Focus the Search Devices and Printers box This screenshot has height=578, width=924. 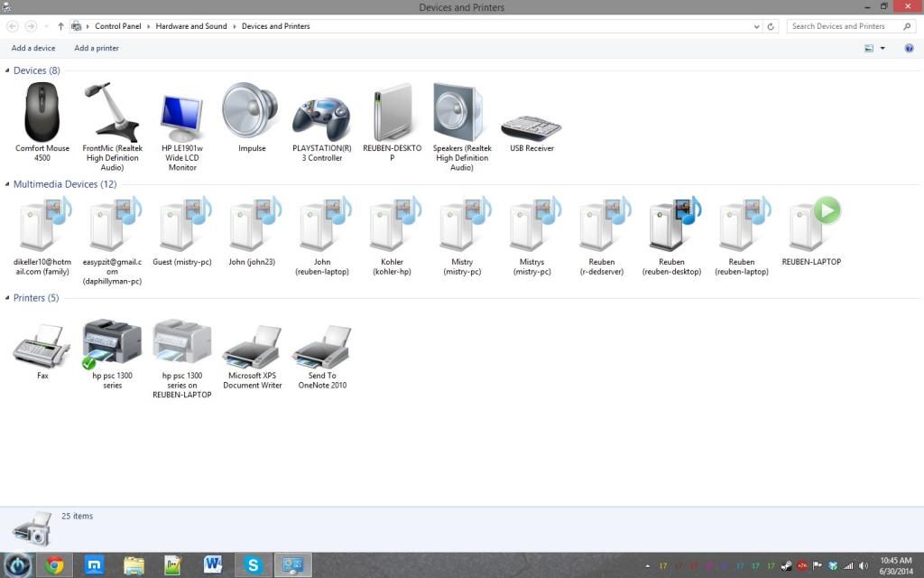851,26
